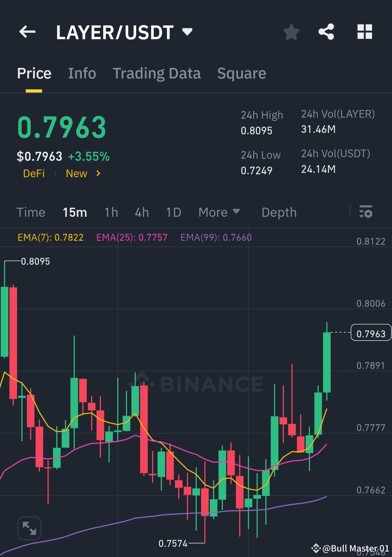
Task: Expand the New token details chevron
Action: [98, 174]
